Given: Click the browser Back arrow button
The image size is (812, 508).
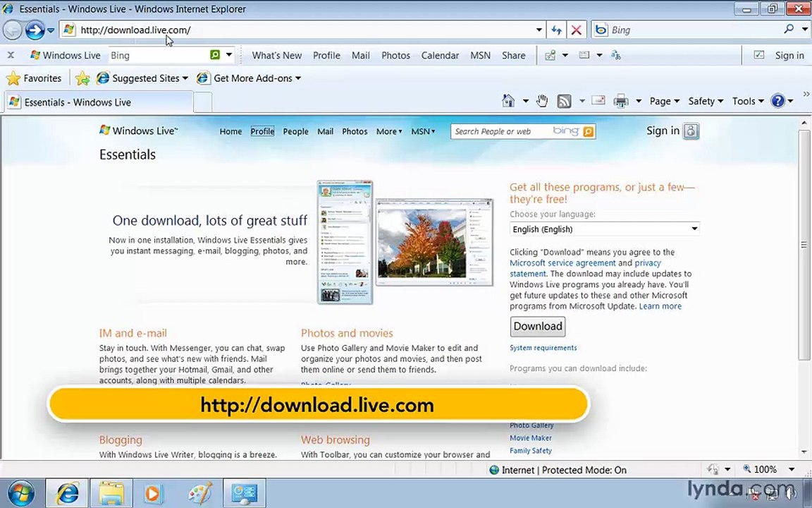Looking at the screenshot, I should tap(13, 30).
